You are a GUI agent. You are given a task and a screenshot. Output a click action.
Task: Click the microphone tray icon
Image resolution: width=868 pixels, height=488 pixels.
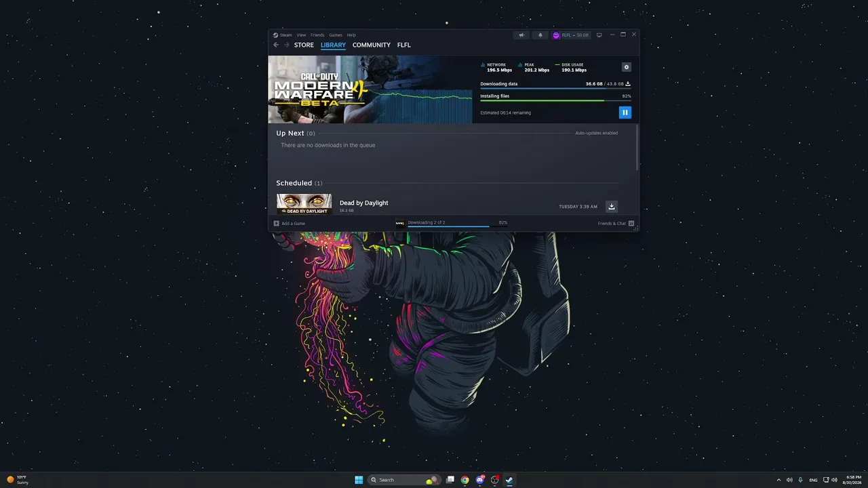coord(801,480)
